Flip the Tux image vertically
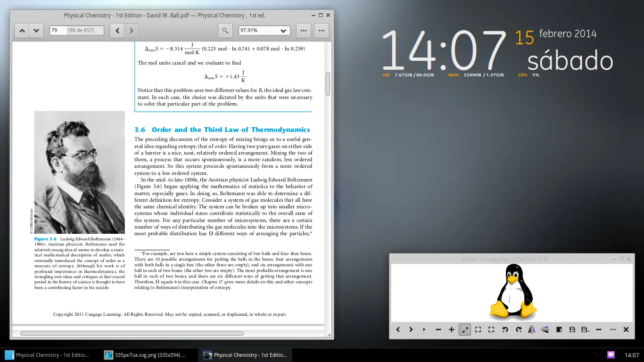The image size is (644, 362). pyautogui.click(x=545, y=329)
